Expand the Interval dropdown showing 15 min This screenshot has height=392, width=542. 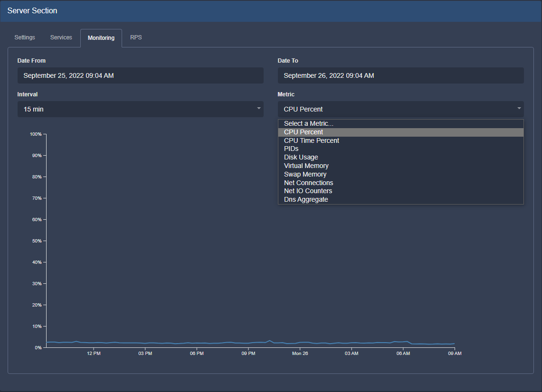[x=140, y=109]
